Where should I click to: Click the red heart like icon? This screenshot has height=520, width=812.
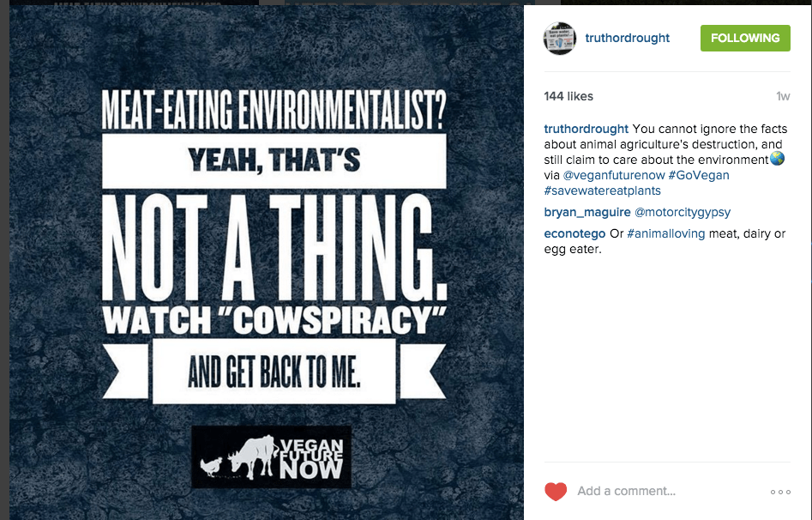(556, 492)
